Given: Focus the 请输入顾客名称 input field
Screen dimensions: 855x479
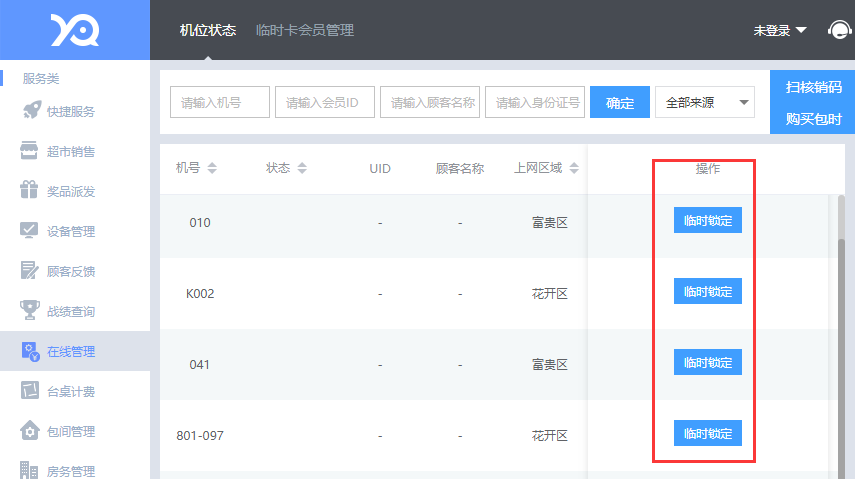Looking at the screenshot, I should (430, 102).
